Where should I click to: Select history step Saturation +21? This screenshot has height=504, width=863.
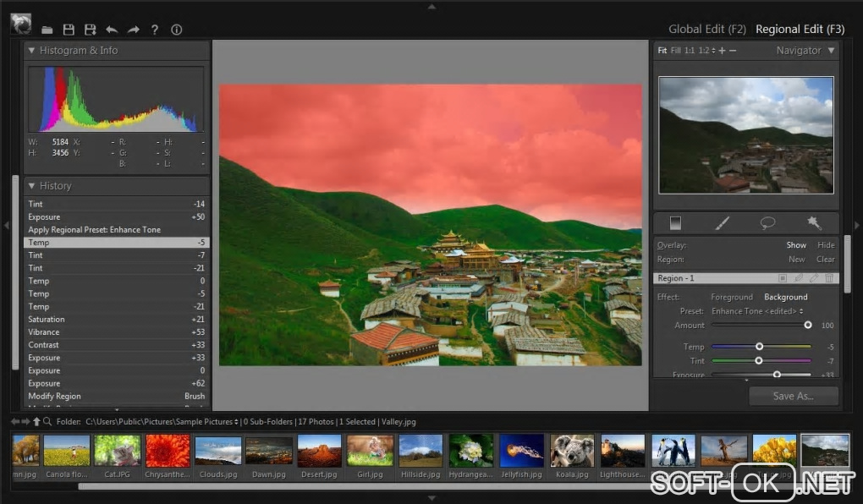[117, 320]
